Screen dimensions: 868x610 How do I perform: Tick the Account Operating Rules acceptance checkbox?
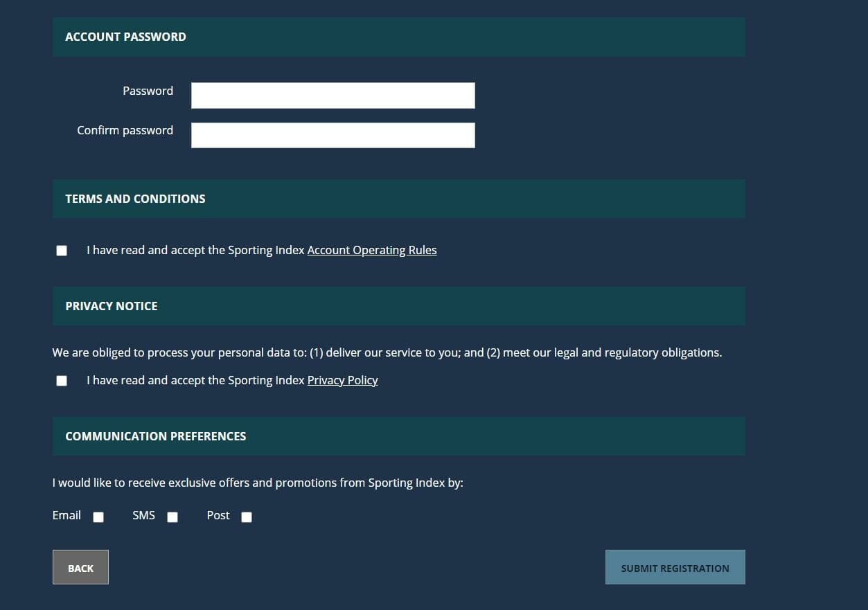tap(62, 251)
